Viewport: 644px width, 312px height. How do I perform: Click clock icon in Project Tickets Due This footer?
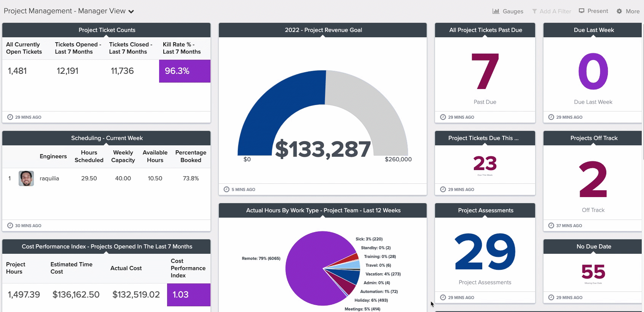pos(443,189)
